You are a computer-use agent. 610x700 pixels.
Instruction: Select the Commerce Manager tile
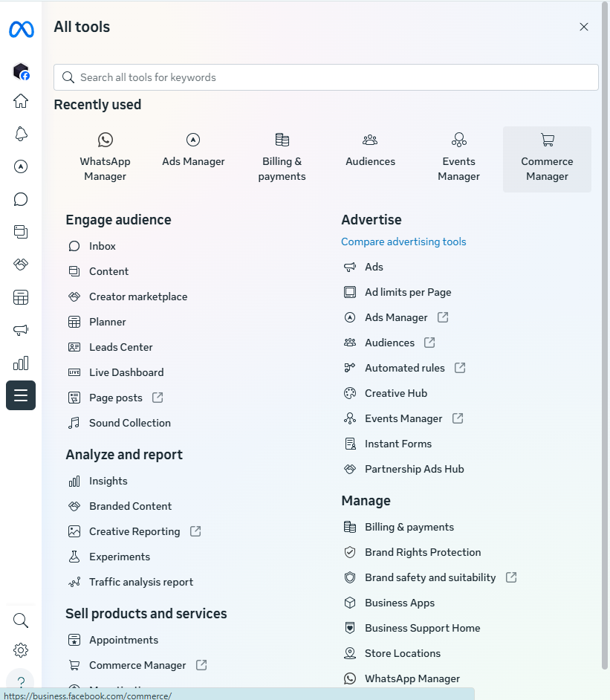tap(547, 156)
